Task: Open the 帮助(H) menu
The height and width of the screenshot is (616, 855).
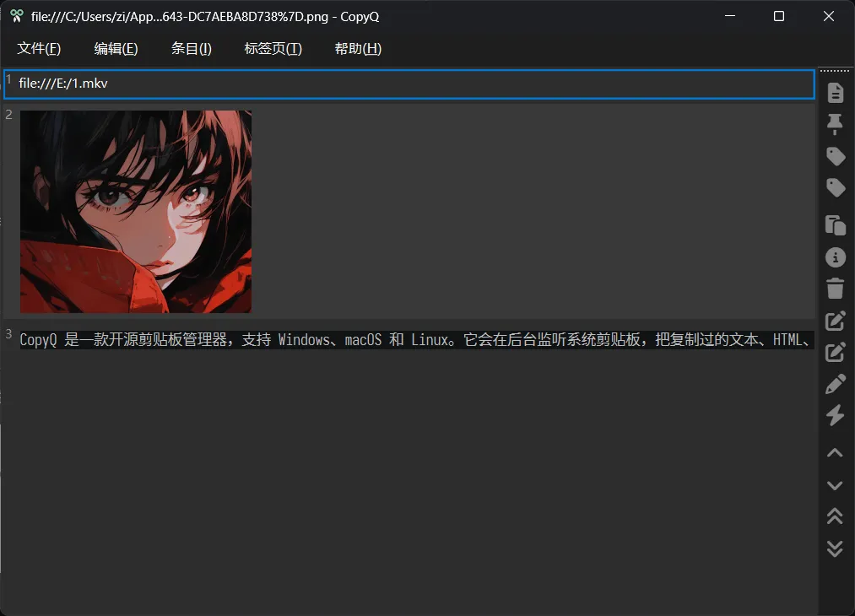Action: pyautogui.click(x=358, y=48)
